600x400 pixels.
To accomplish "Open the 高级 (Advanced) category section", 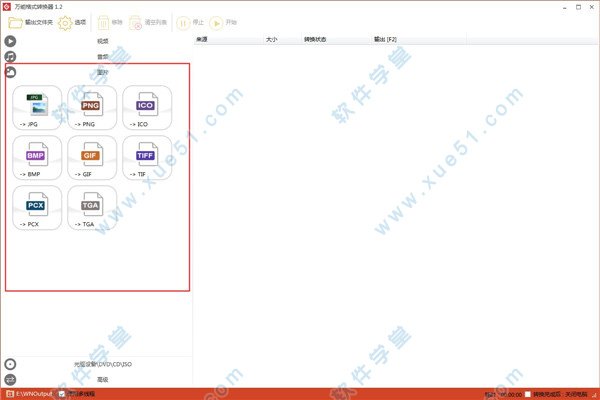I will click(103, 380).
